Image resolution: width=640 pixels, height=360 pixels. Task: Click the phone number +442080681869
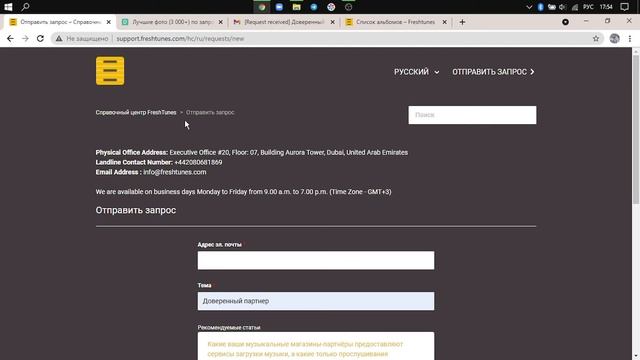pos(198,162)
